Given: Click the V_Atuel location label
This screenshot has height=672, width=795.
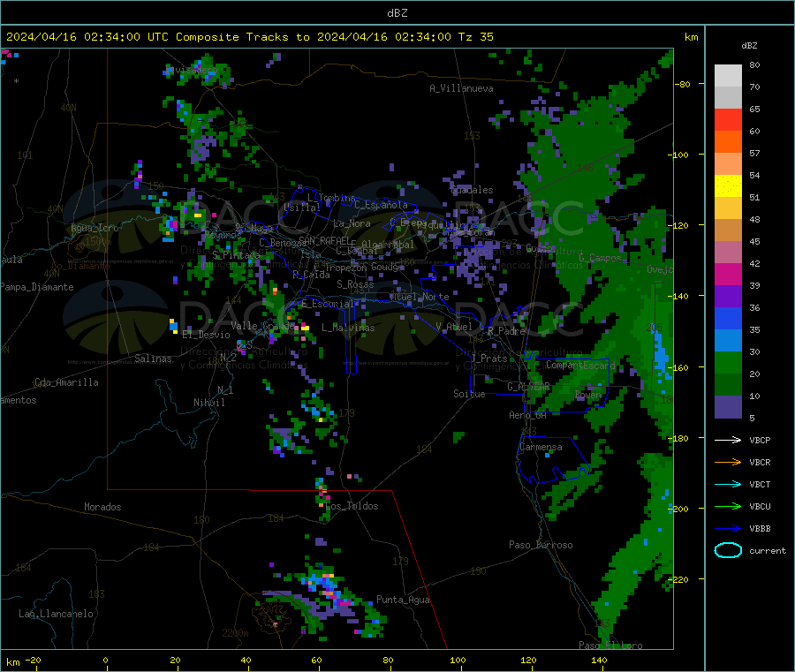Looking at the screenshot, I should point(454,327).
